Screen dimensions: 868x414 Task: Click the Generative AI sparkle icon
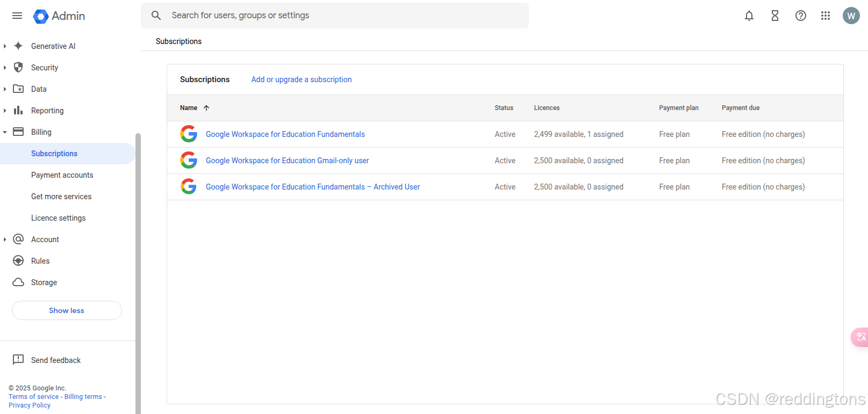(18, 46)
